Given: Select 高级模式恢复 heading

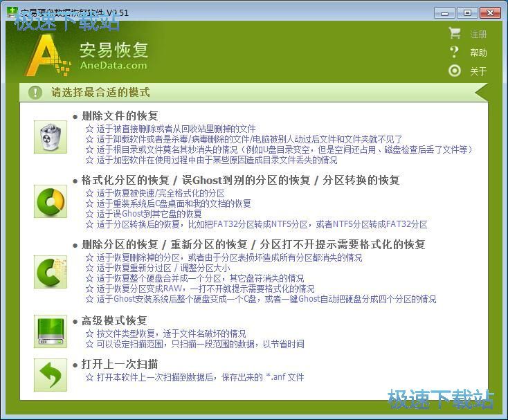Looking at the screenshot, I should [114, 320].
